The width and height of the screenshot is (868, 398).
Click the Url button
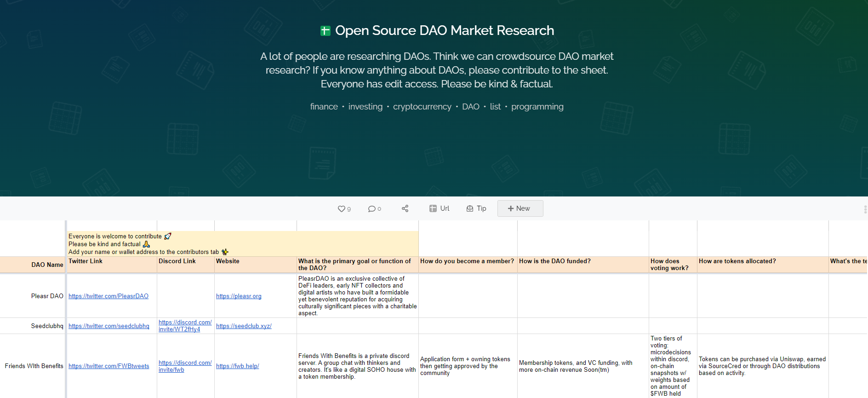tap(439, 208)
